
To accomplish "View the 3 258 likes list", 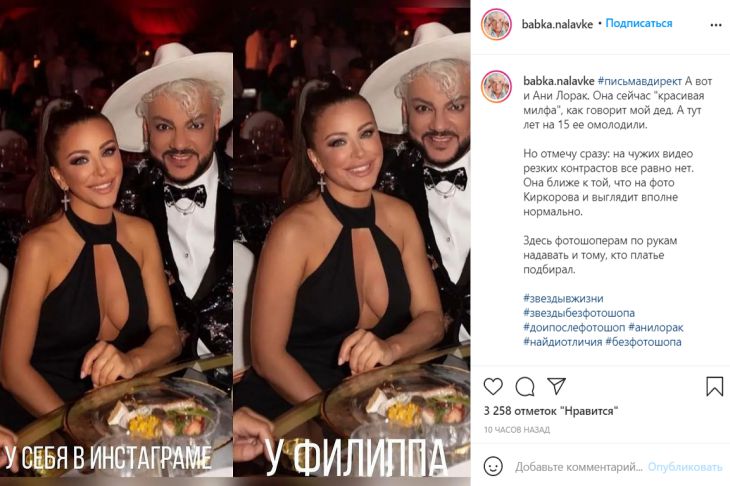I will tap(551, 411).
